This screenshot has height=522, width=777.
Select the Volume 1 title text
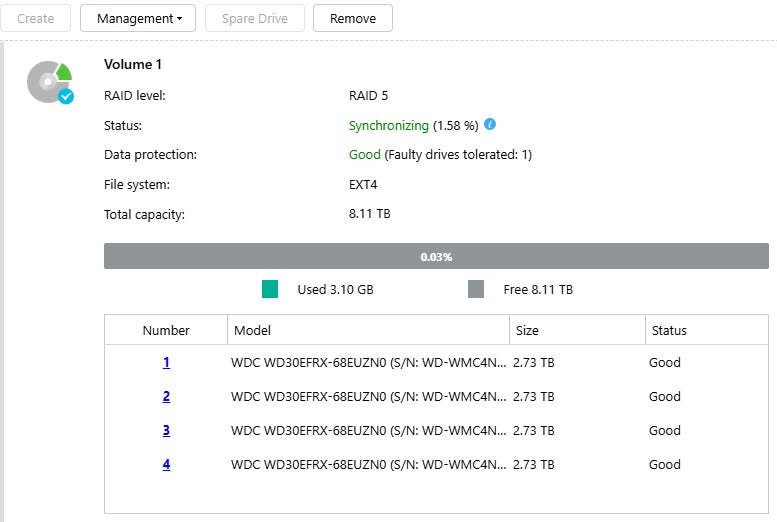[x=133, y=64]
